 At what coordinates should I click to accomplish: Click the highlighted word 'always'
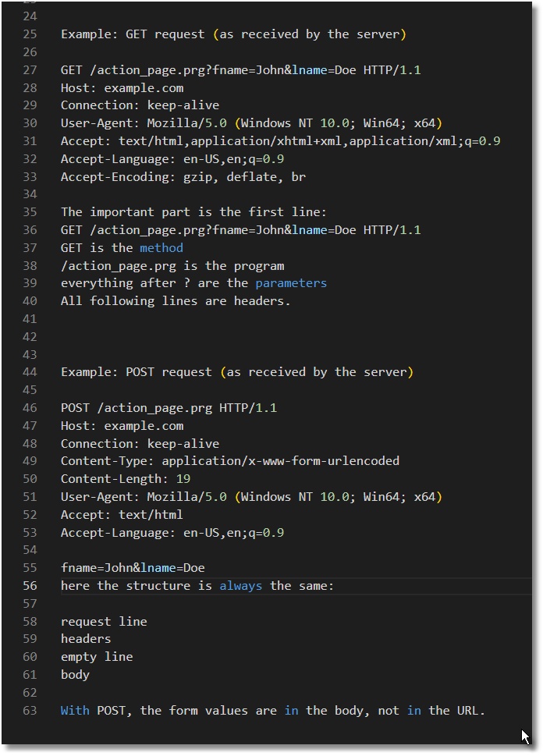[240, 586]
